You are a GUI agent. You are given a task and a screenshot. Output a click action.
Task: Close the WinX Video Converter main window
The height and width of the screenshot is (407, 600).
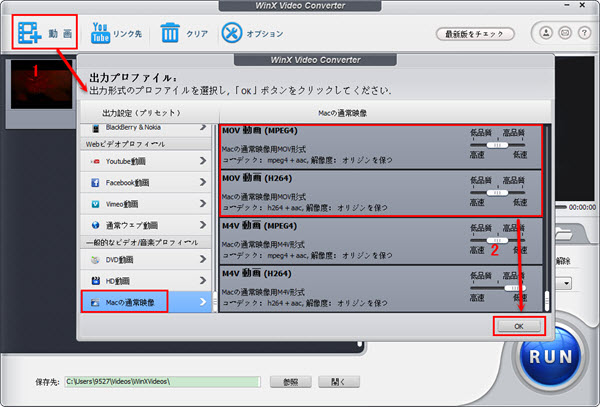click(x=582, y=5)
